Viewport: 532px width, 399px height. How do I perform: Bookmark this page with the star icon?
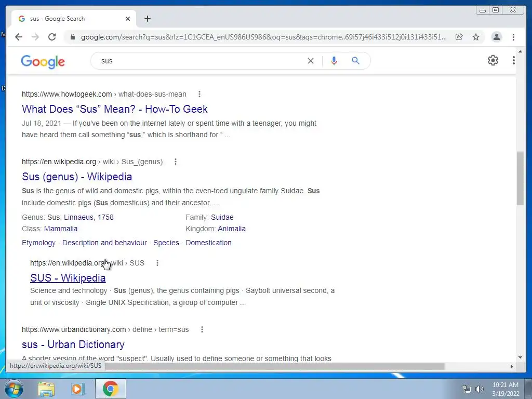pos(476,37)
